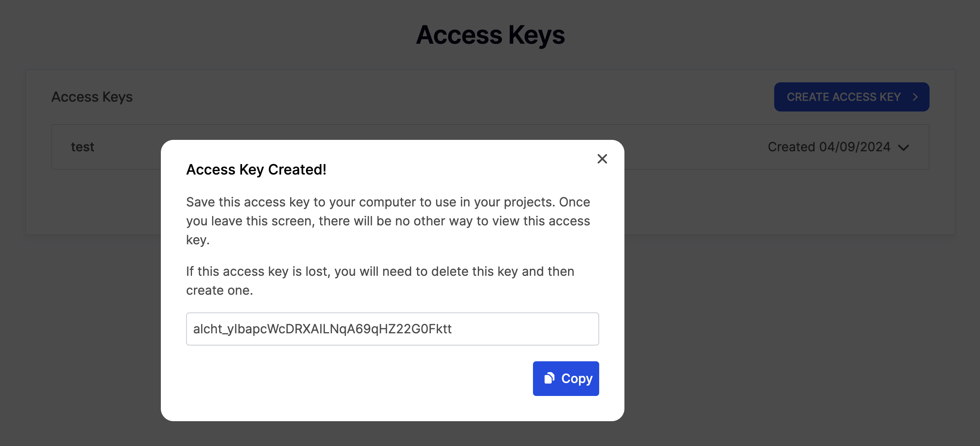980x446 pixels.
Task: Click the Access Key Created! heading
Action: click(256, 169)
